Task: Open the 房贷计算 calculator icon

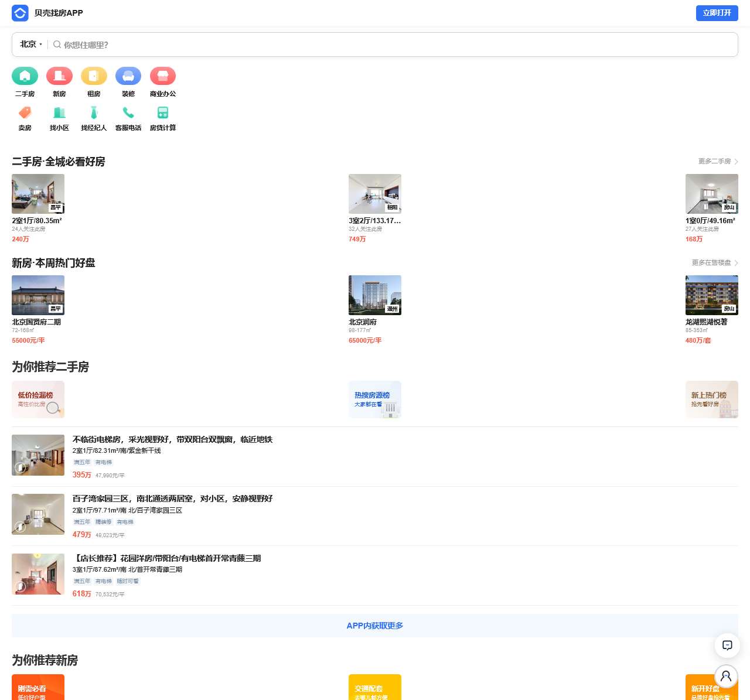Action: click(x=163, y=112)
